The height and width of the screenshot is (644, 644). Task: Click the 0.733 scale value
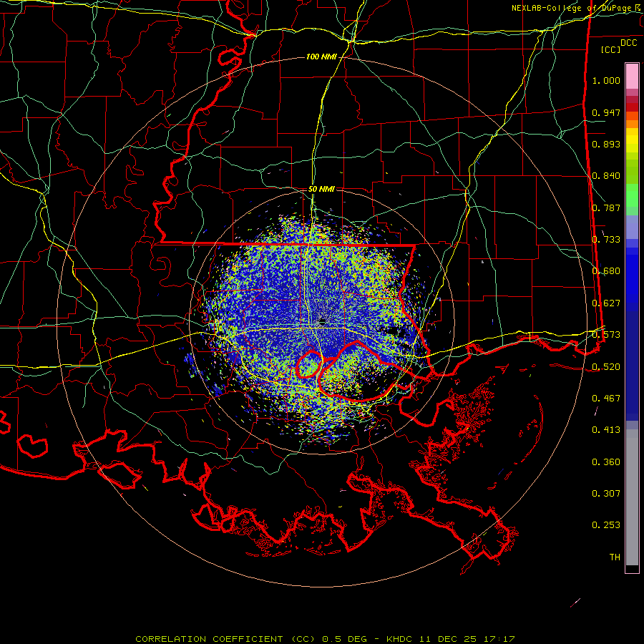tap(606, 240)
